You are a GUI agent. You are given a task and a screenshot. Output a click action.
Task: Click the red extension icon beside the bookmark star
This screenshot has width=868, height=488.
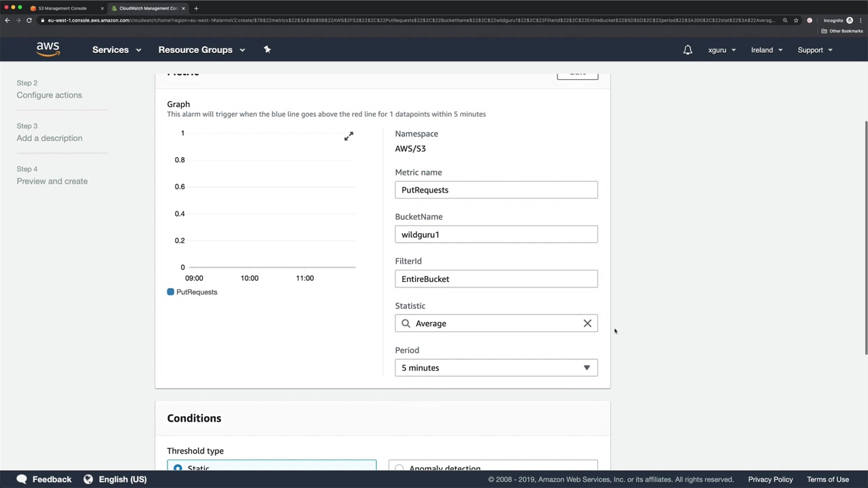click(x=810, y=20)
